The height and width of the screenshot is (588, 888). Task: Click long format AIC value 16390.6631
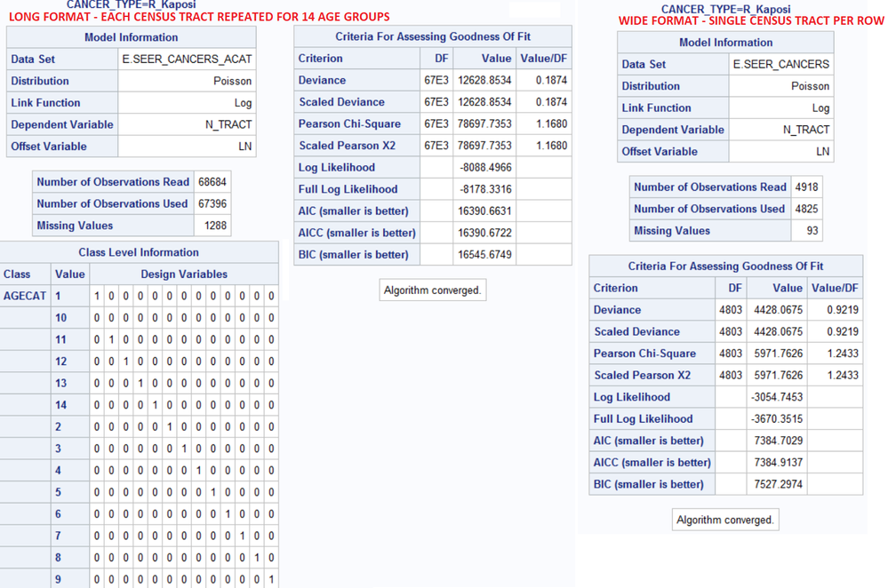[484, 211]
